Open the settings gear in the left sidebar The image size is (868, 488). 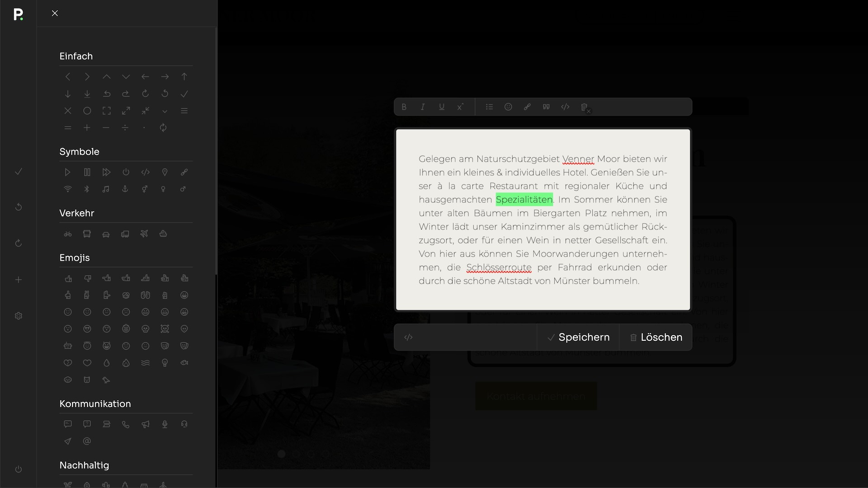[x=19, y=316]
